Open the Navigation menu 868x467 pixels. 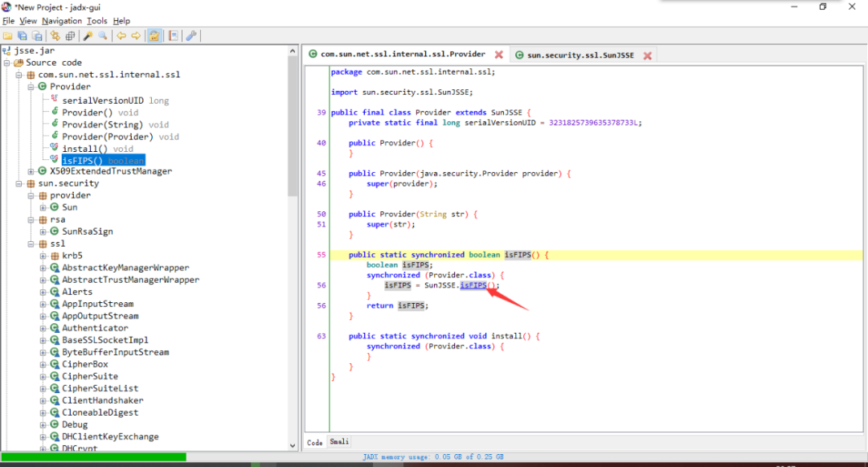[62, 21]
